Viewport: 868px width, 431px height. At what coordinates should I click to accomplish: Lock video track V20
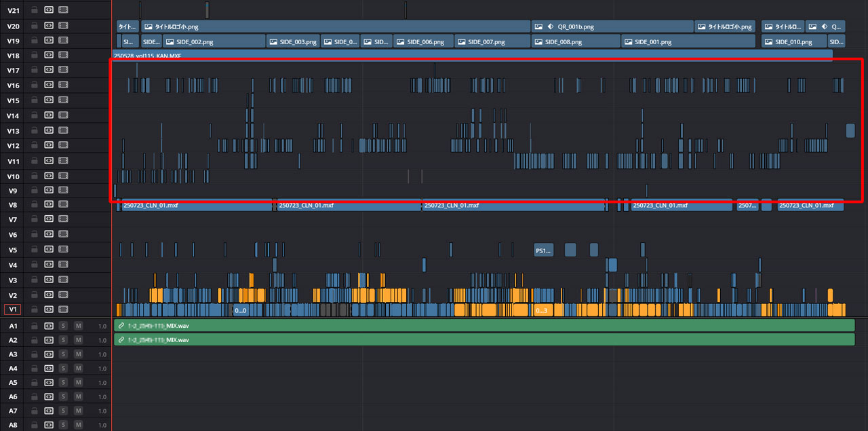click(34, 26)
